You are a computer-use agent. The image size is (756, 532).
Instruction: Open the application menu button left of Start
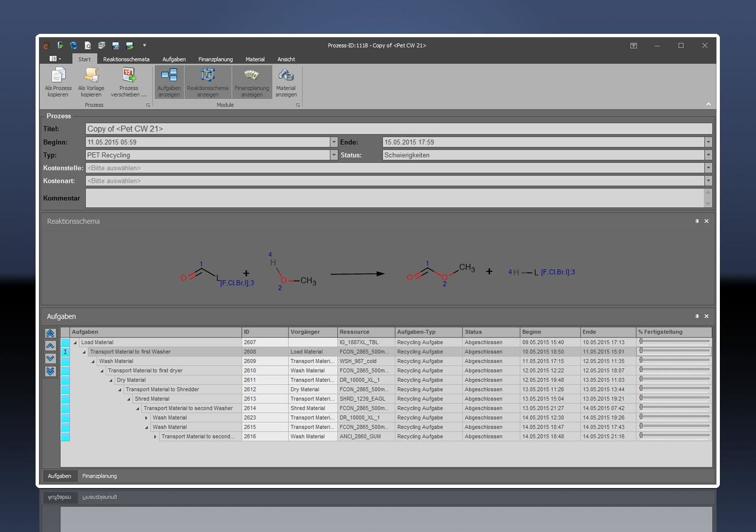tap(55, 59)
